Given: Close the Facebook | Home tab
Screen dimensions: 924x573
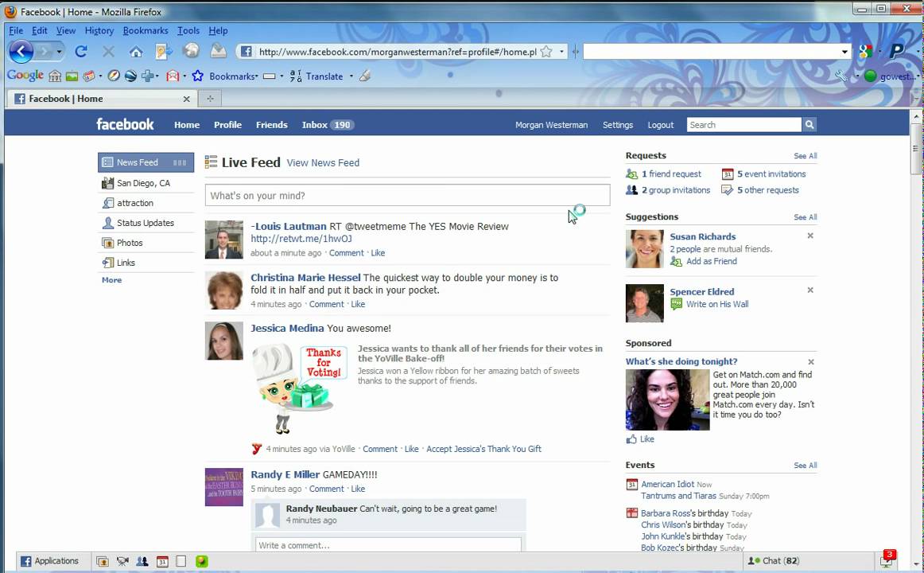Looking at the screenshot, I should (186, 99).
